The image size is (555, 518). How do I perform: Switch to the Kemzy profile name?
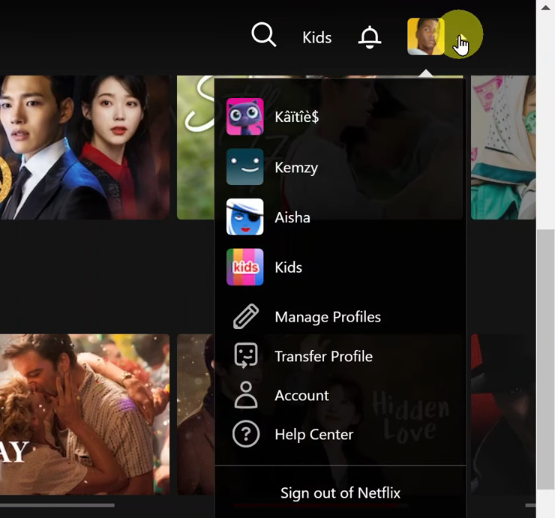pyautogui.click(x=296, y=167)
